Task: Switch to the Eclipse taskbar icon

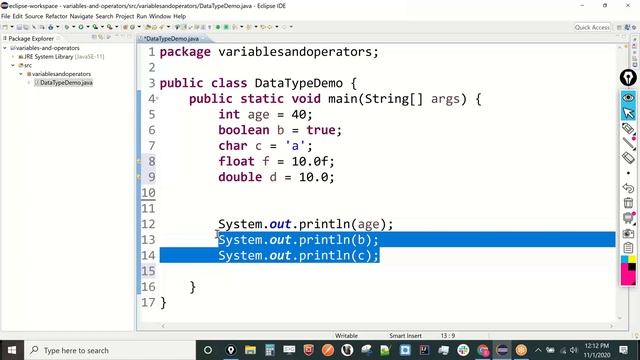Action: point(502,350)
